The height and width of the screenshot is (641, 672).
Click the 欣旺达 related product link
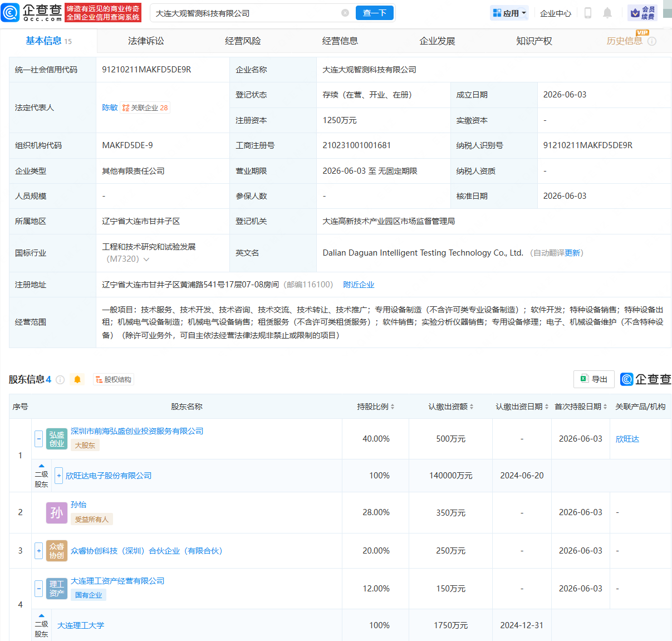pos(627,439)
